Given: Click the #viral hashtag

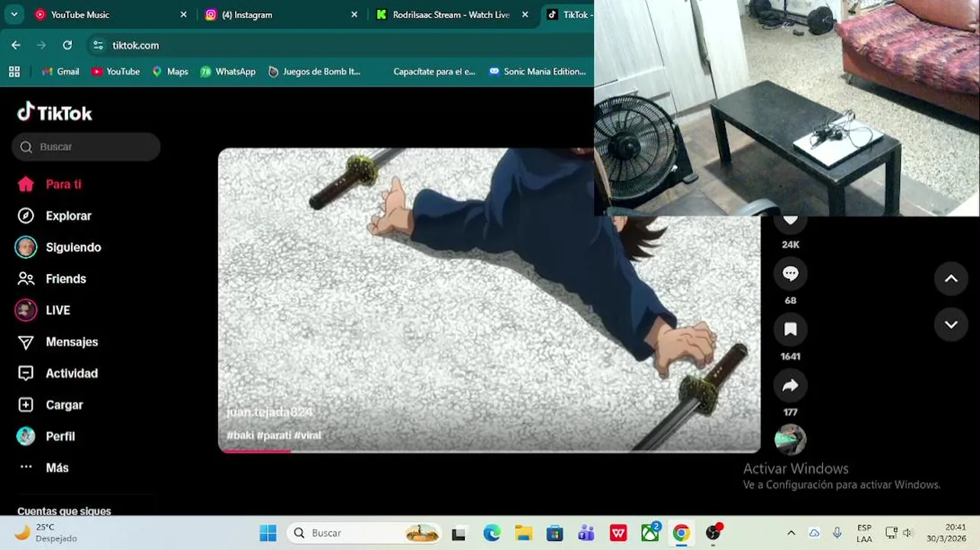Looking at the screenshot, I should (x=308, y=435).
